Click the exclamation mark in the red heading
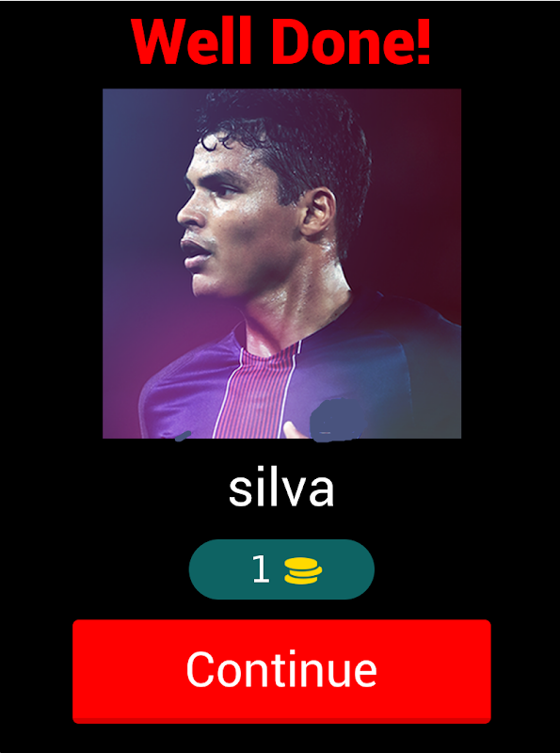 point(423,42)
